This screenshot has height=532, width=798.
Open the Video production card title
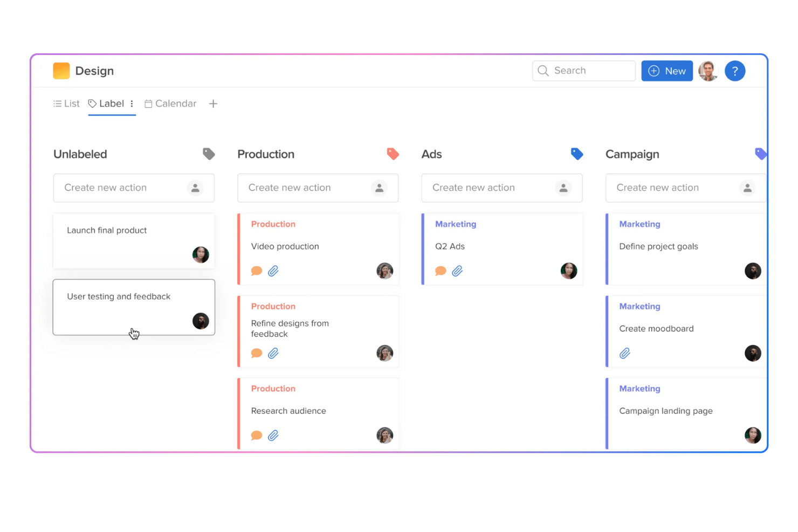pyautogui.click(x=285, y=247)
